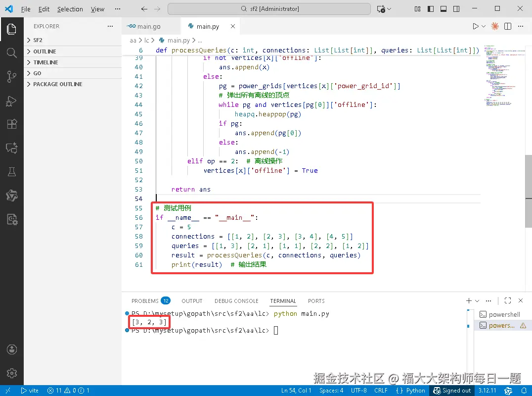
Task: Click the aa breadcrumb segment
Action: click(x=133, y=41)
